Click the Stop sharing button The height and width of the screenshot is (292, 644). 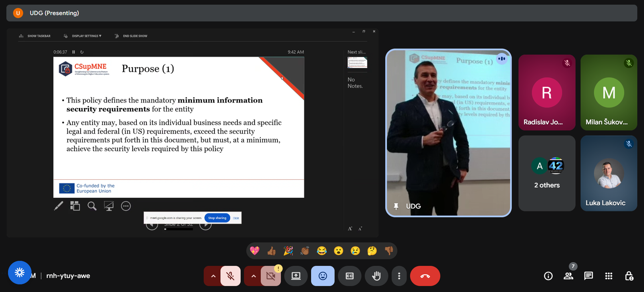point(217,218)
